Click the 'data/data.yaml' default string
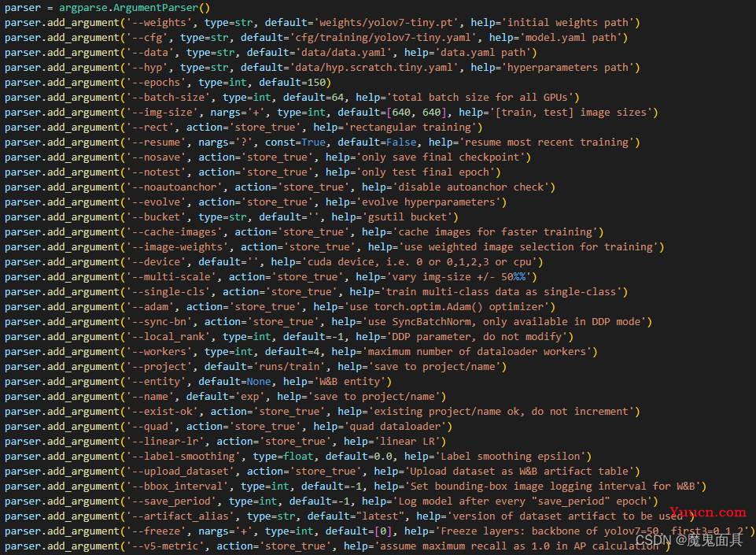Screen dimensions: 756x555 coord(344,53)
